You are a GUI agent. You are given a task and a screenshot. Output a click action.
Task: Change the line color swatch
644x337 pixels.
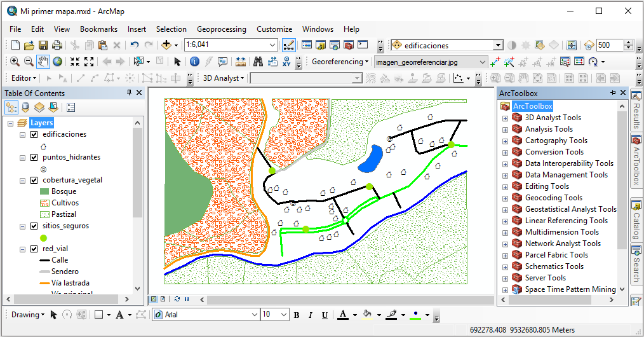(x=391, y=315)
